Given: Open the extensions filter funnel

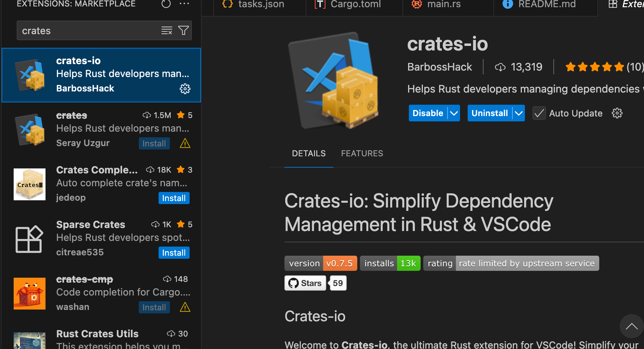Looking at the screenshot, I should click(184, 30).
